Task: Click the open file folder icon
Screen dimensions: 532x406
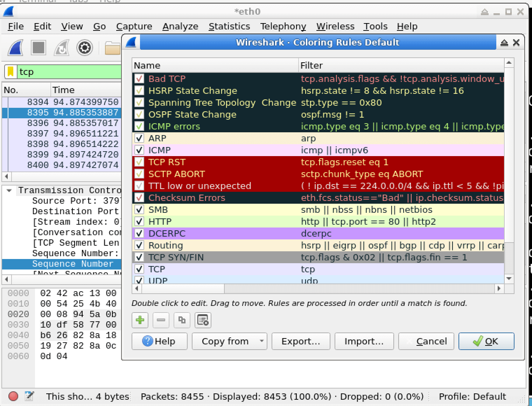Action: coord(113,48)
